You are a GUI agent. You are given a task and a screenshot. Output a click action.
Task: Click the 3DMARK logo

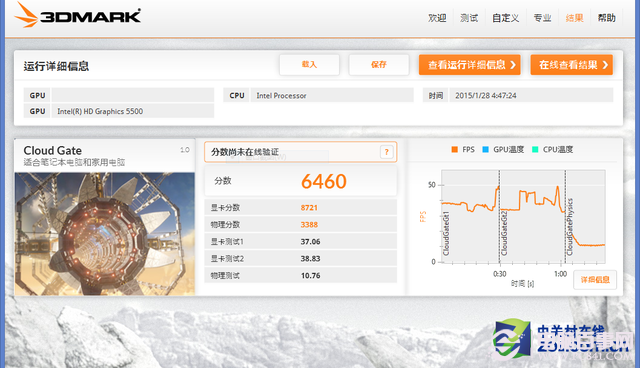(78, 16)
